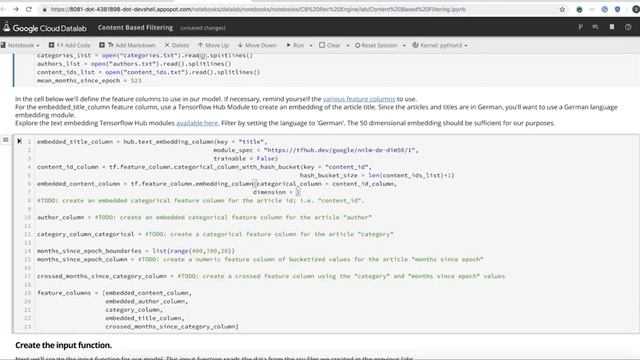Image resolution: width=640 pixels, height=360 pixels.
Task: Click the authors_list code line
Action: click(x=134, y=64)
